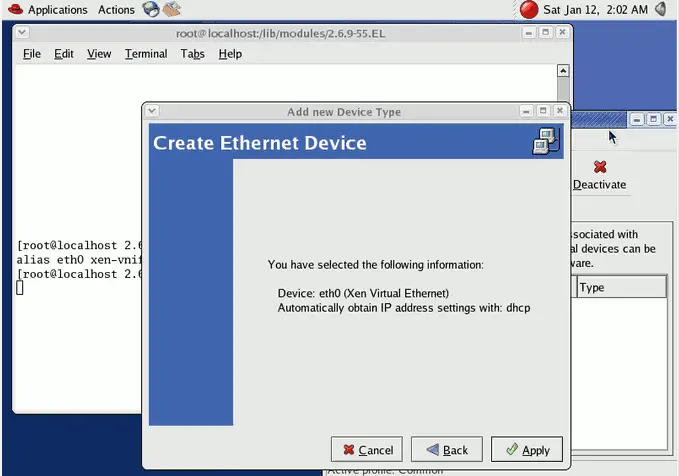Image resolution: width=679 pixels, height=476 pixels.
Task: Open the email client panel icon
Action: (173, 10)
